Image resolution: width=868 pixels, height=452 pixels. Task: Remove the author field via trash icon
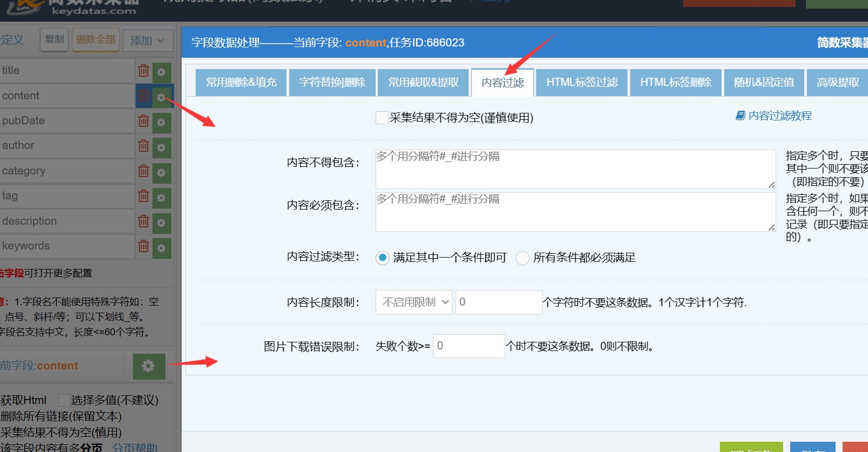pyautogui.click(x=143, y=145)
